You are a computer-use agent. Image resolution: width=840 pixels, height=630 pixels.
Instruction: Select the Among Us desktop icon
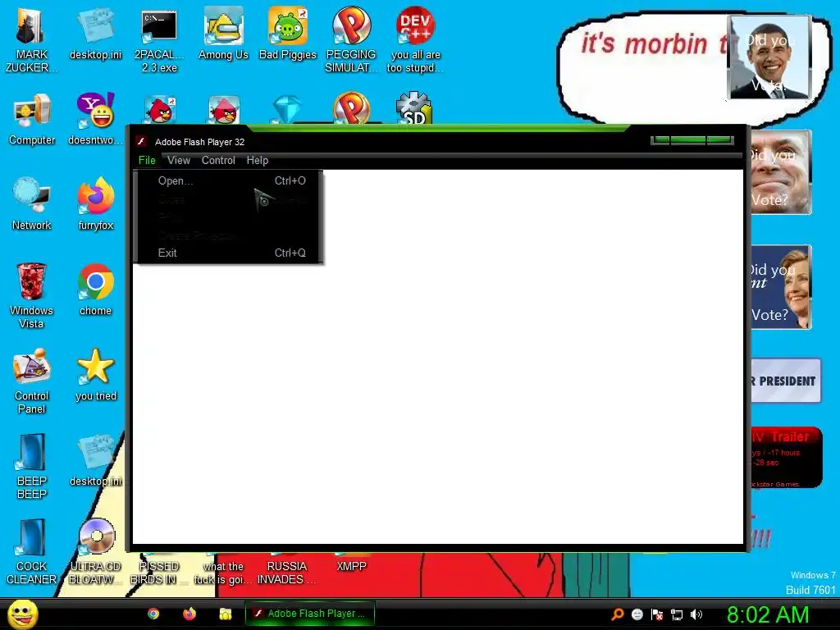pos(223,34)
